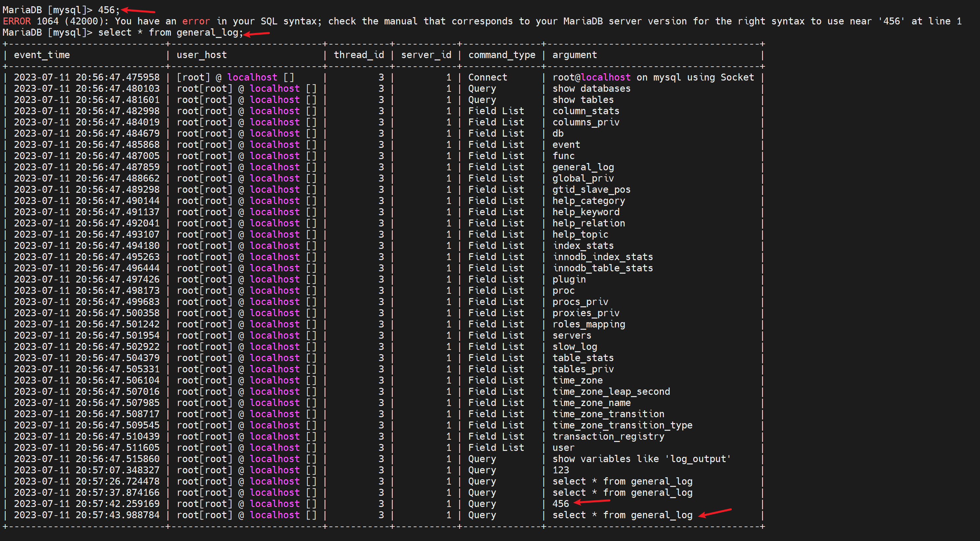Image resolution: width=980 pixels, height=541 pixels.
Task: Click the "show variables like 'log_output'" query
Action: tap(641, 459)
